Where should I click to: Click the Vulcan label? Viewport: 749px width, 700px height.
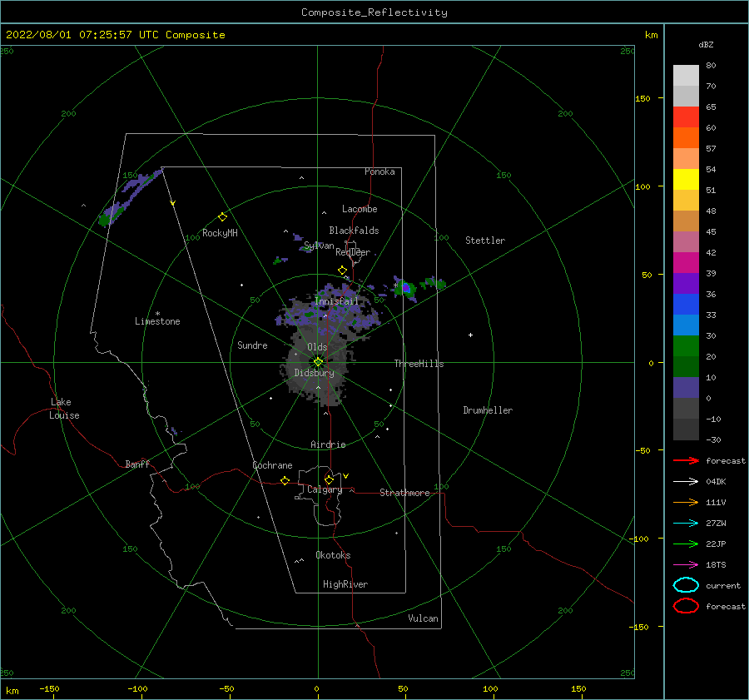click(x=423, y=618)
